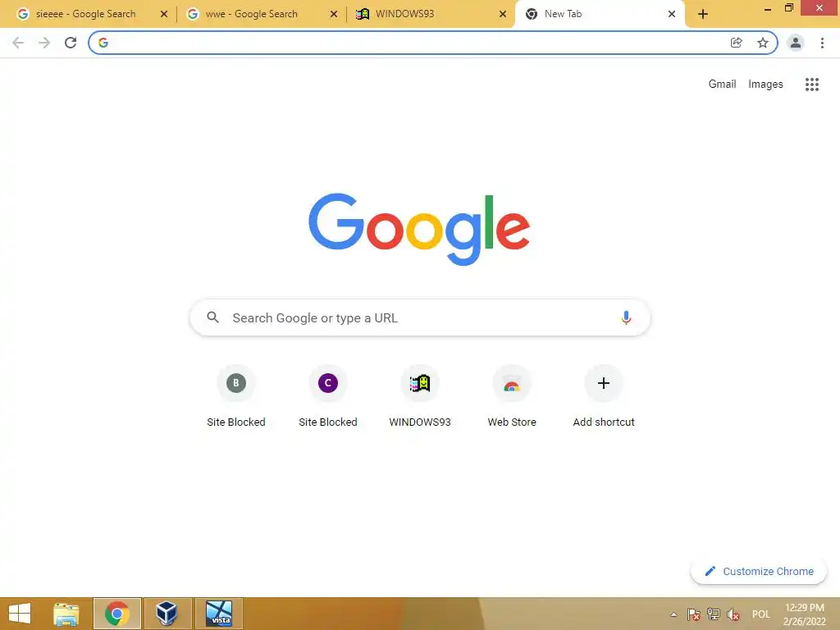Close the sieeee - Google Search tab
This screenshot has height=630, width=840.
click(164, 14)
